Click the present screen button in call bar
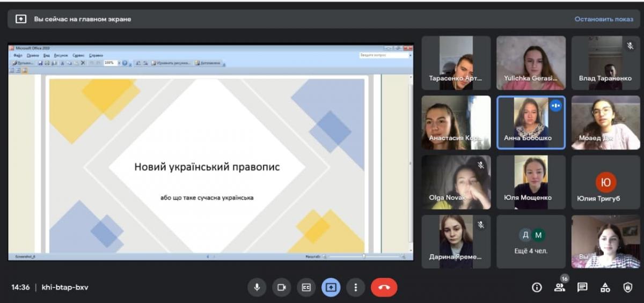Screen dimensions: 644x303 click(x=331, y=287)
